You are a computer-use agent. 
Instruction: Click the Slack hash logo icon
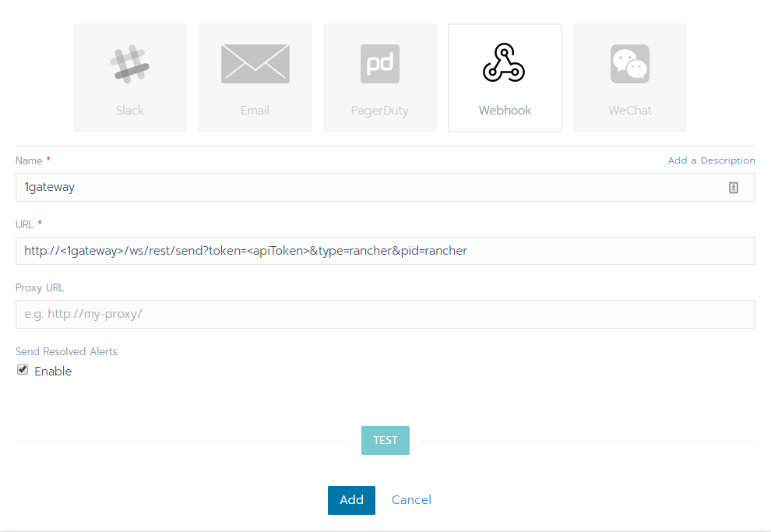130,64
